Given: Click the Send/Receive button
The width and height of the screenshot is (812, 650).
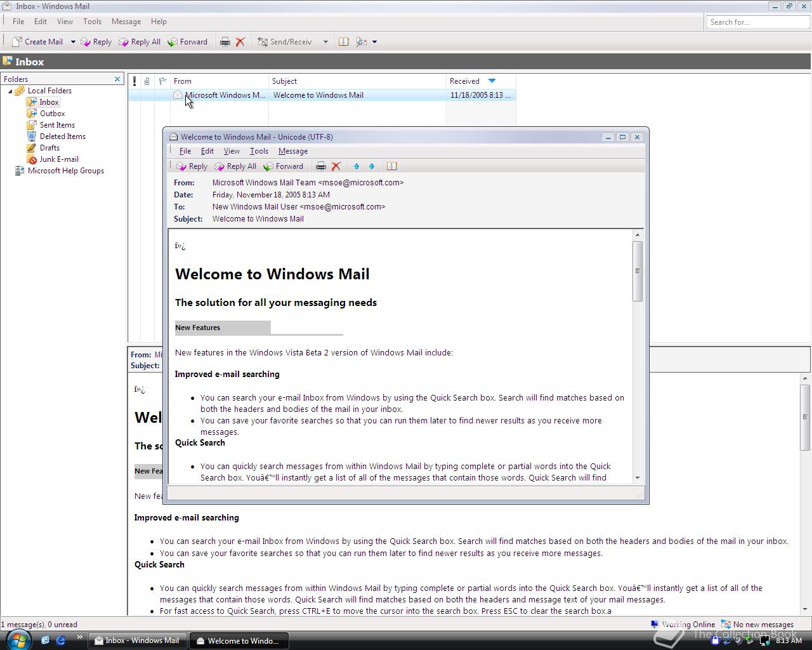Looking at the screenshot, I should (285, 42).
